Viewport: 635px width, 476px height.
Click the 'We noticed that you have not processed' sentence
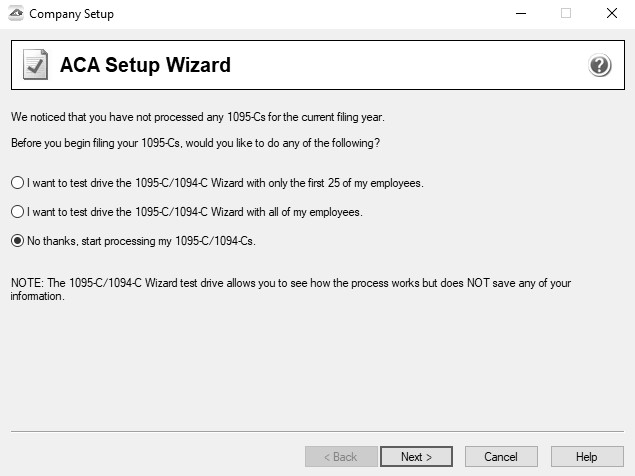198,117
